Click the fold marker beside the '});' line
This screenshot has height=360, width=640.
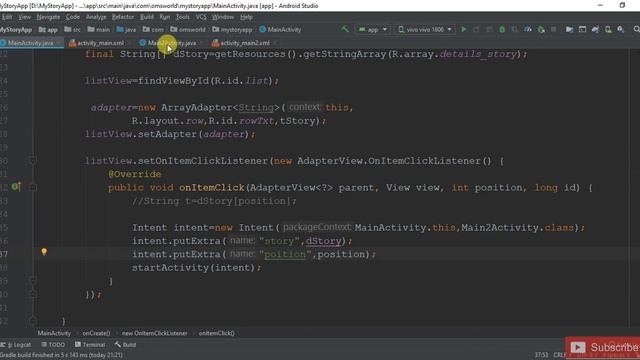pyautogui.click(x=33, y=294)
